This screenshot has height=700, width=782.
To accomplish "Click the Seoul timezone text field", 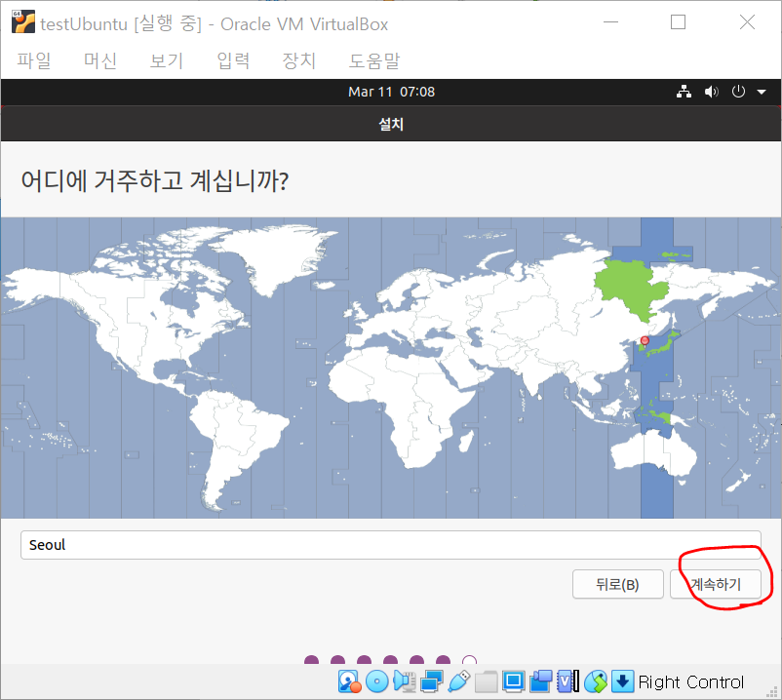I will tap(390, 545).
